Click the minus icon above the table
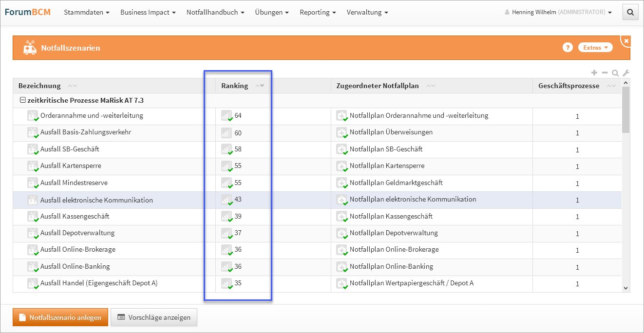644x333 pixels. click(605, 73)
